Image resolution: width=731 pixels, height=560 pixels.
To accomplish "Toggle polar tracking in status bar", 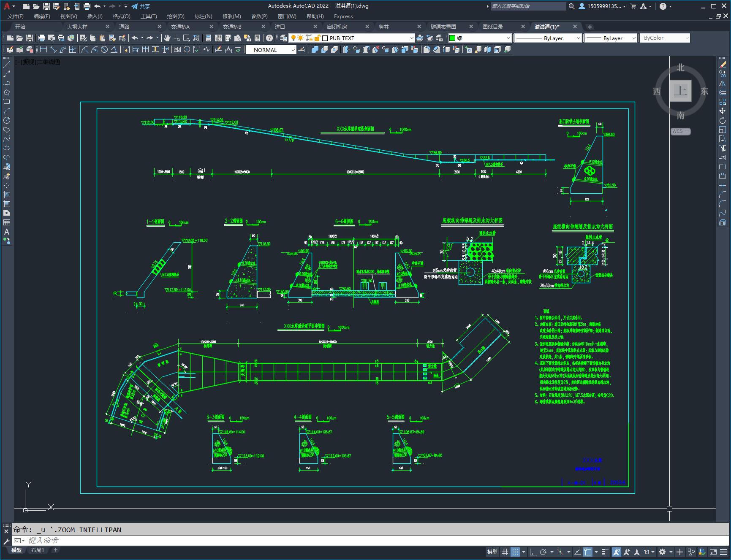I will (x=543, y=552).
